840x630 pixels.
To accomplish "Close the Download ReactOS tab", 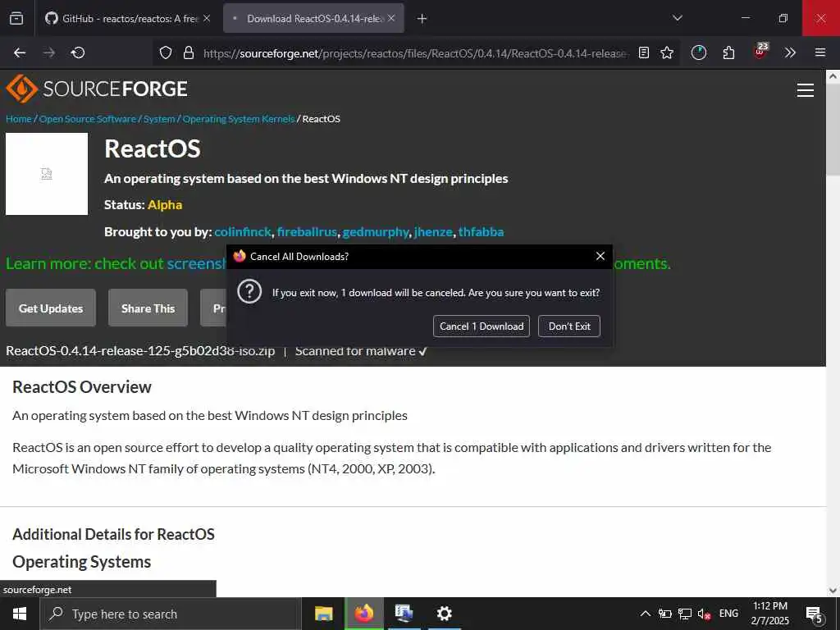I will coord(391,18).
